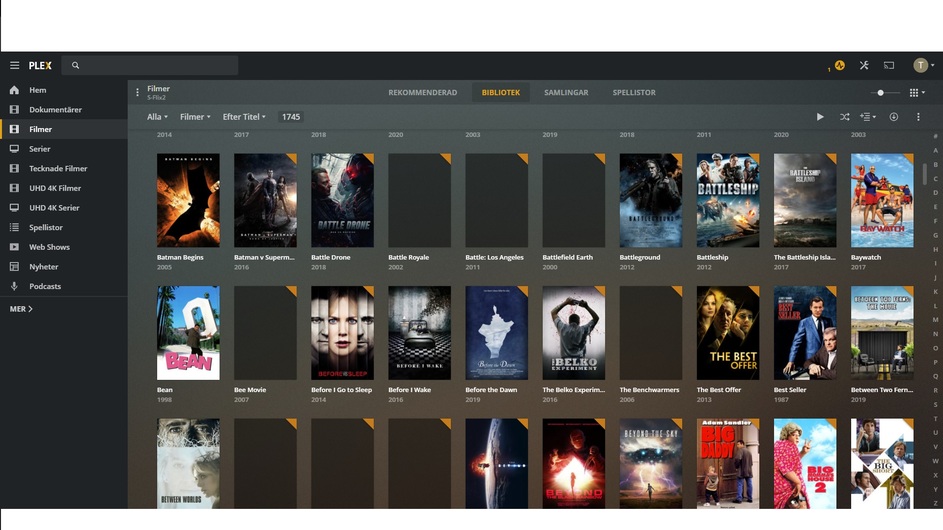
Task: Open Bean movie poster
Action: (x=188, y=333)
